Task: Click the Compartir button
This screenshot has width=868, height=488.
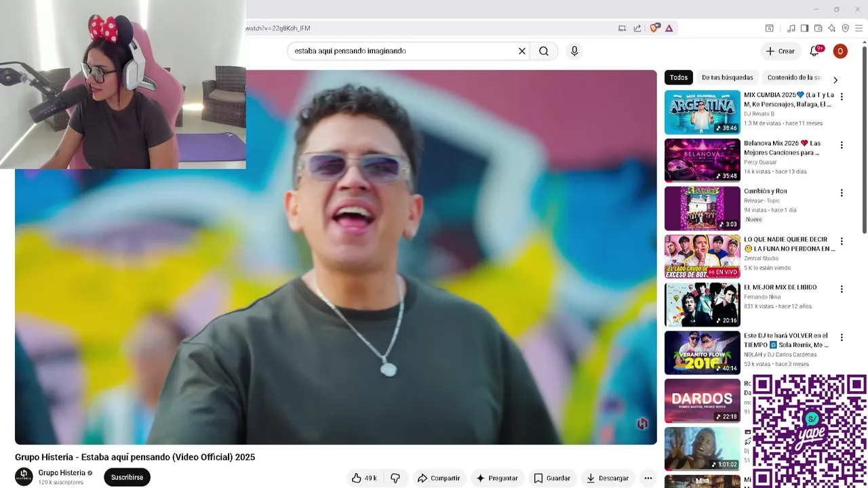Action: tap(439, 478)
